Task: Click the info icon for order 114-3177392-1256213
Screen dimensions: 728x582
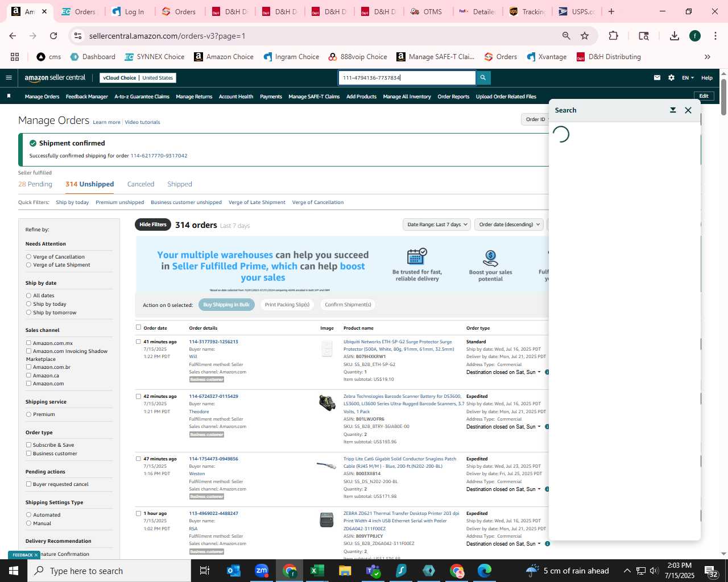Action: point(547,372)
